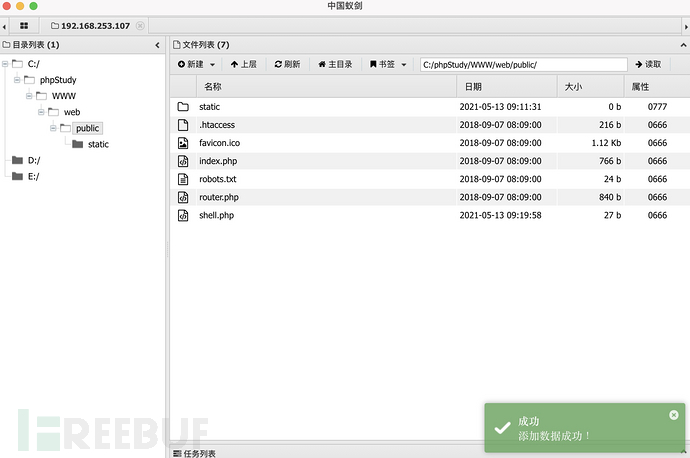Viewport: 690px width, 458px height.
Task: Click the shell.php file name
Action: tap(217, 215)
